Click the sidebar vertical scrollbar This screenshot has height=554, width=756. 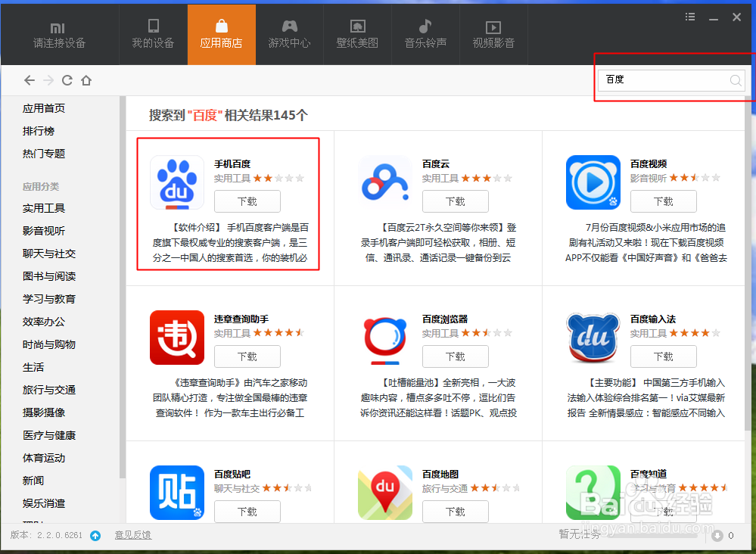pyautogui.click(x=123, y=288)
